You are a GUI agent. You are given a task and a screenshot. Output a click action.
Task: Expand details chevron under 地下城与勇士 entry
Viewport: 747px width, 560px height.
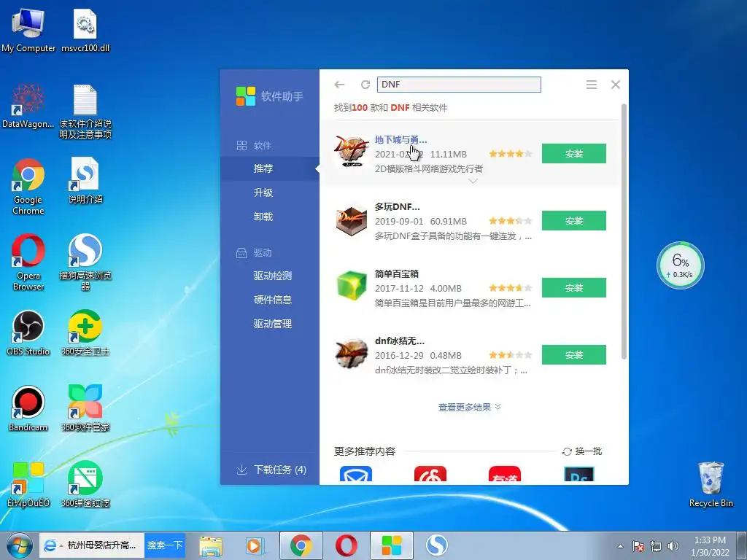pyautogui.click(x=473, y=181)
